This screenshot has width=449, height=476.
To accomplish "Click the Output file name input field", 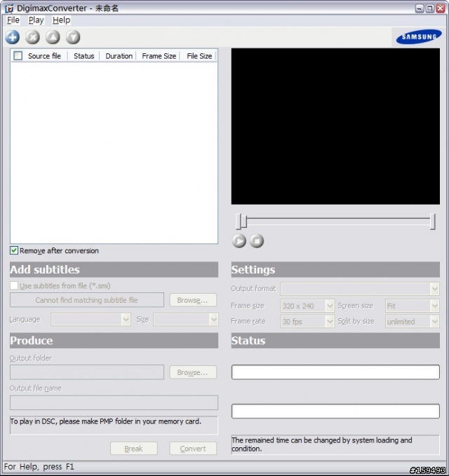I will click(114, 402).
